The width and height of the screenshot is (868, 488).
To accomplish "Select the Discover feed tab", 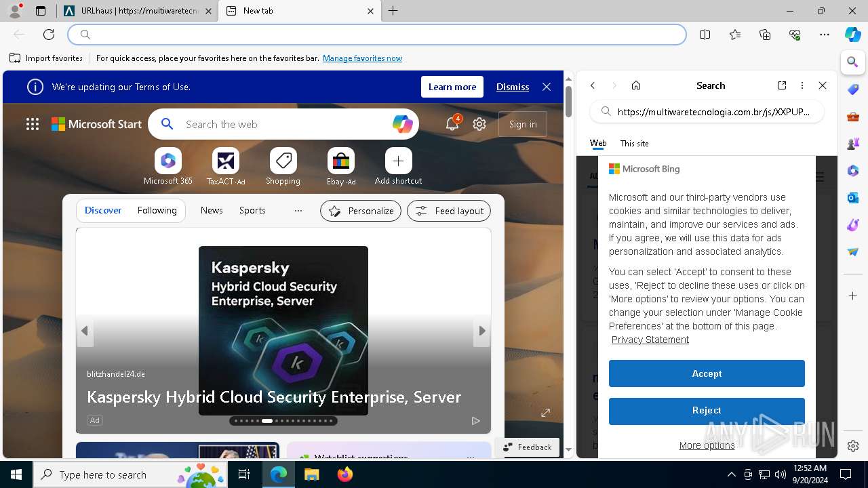I will click(103, 211).
